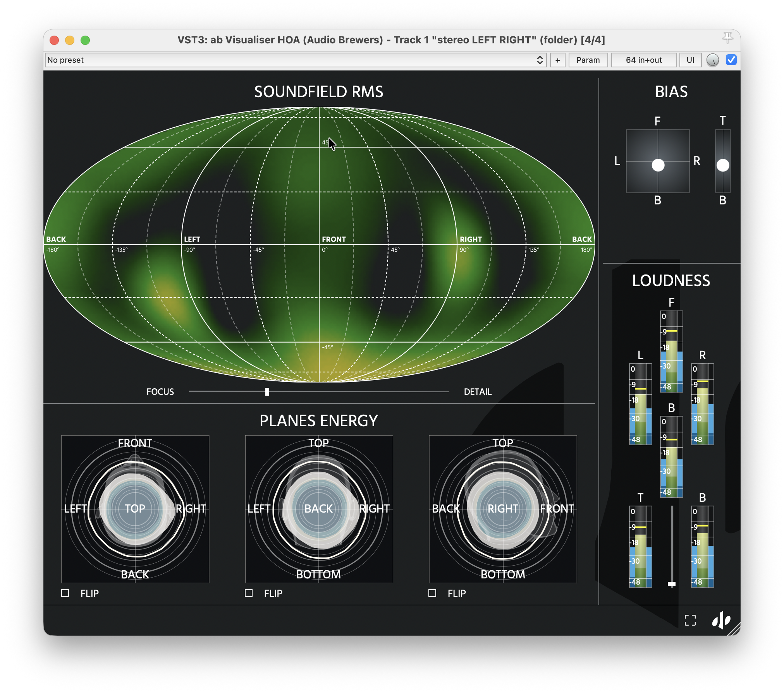Click the PLANES ENERGY heading
The image size is (784, 693).
[x=319, y=421]
